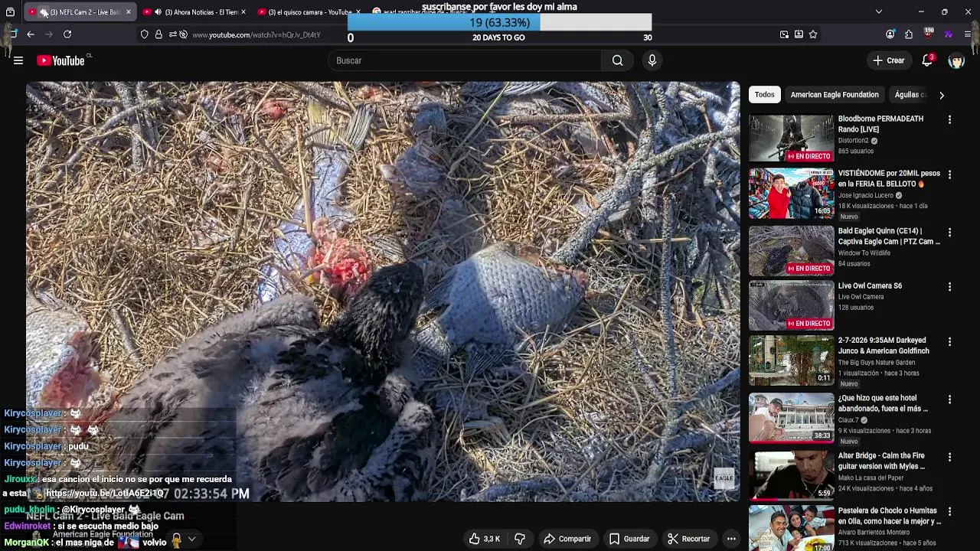This screenshot has width=980, height=551.
Task: Select the Todos filter chip
Action: pos(765,95)
